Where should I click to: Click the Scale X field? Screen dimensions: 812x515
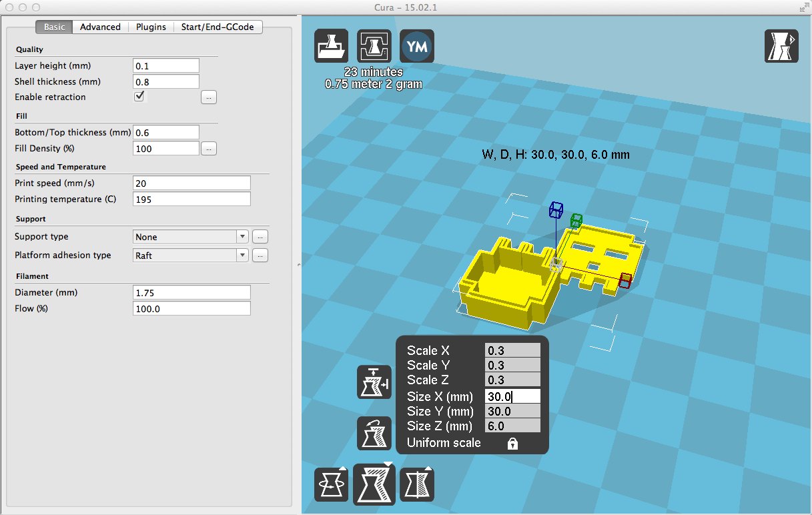[x=512, y=350]
